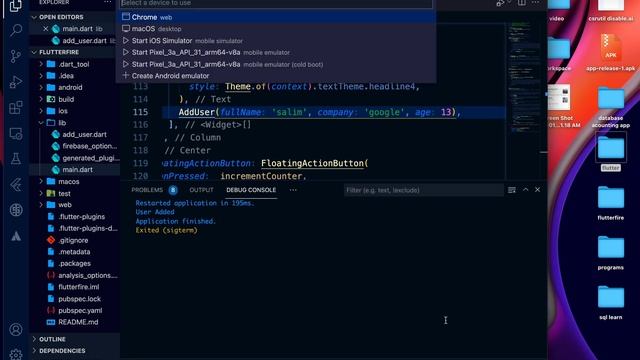Open the Extensions view
This screenshot has height=360, width=640.
pyautogui.click(x=16, y=108)
